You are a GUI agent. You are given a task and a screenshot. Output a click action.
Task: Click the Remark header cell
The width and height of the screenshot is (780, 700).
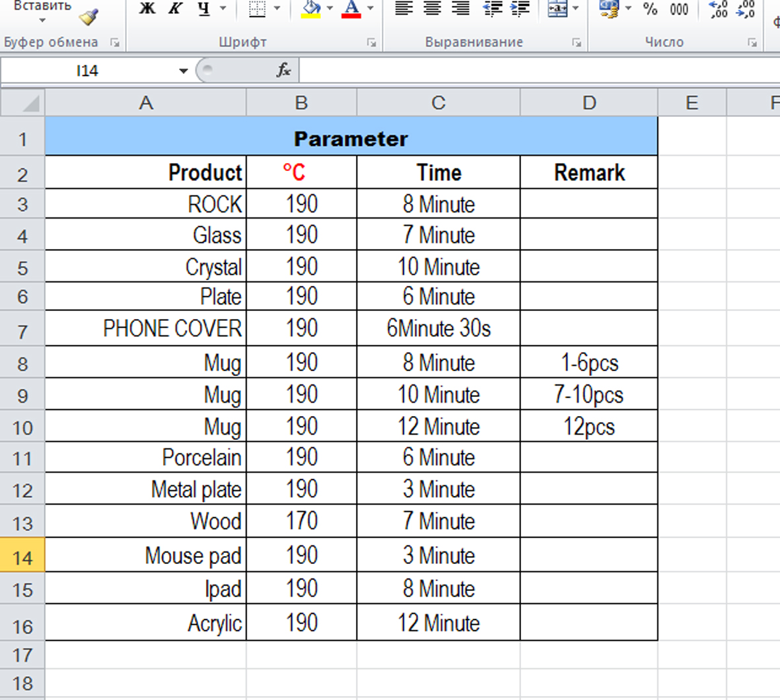(589, 172)
